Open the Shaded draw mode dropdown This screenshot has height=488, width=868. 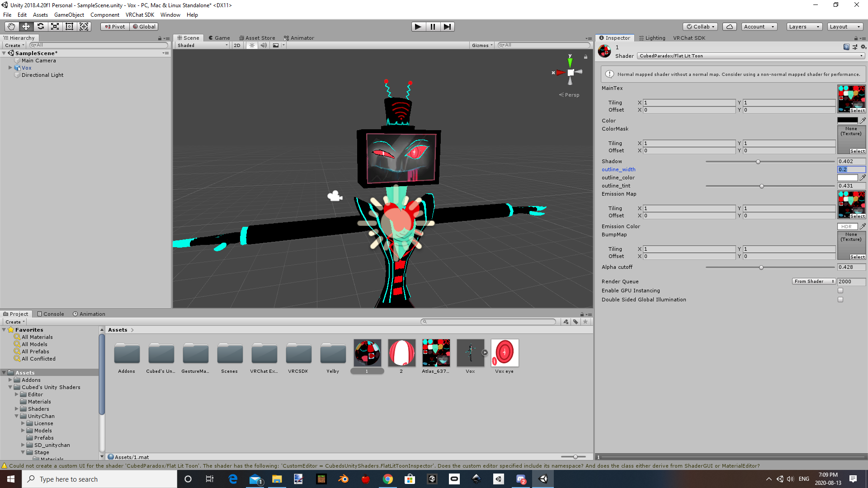coord(201,45)
